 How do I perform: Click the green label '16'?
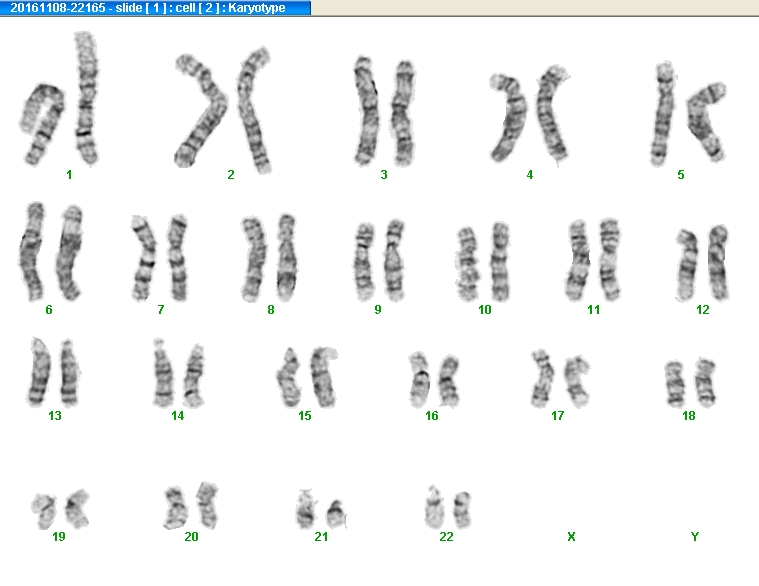click(432, 416)
